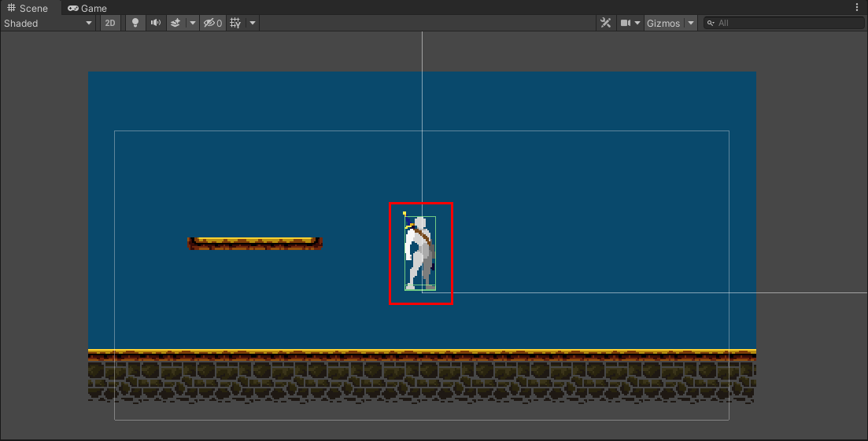Select the white character sprite in the scene

420,253
